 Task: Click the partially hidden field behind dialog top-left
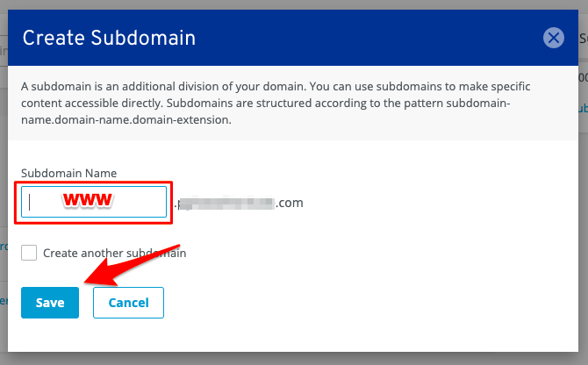(x=4, y=51)
